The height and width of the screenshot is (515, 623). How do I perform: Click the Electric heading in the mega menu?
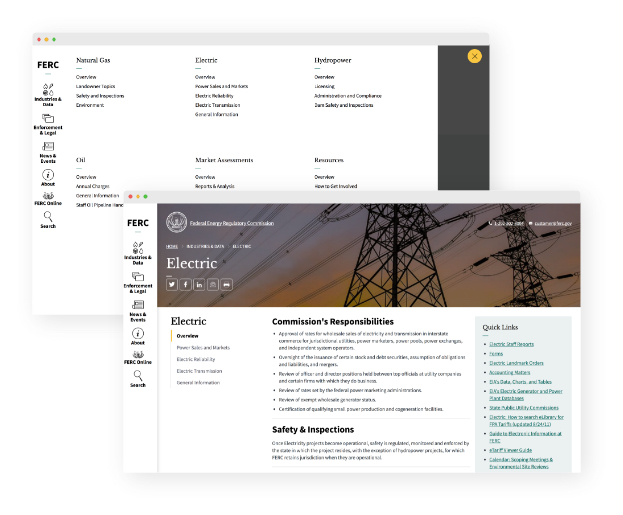point(206,60)
